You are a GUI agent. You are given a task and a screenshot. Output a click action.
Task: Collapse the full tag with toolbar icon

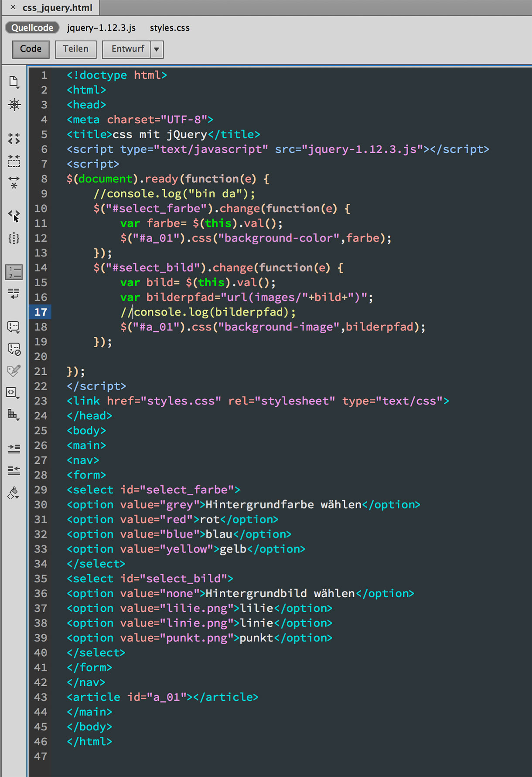click(14, 139)
